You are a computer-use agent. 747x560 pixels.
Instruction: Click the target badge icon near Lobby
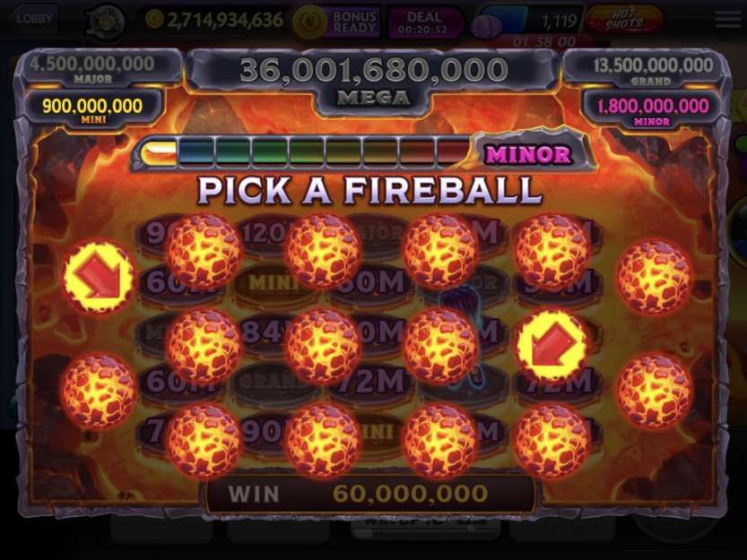[106, 22]
